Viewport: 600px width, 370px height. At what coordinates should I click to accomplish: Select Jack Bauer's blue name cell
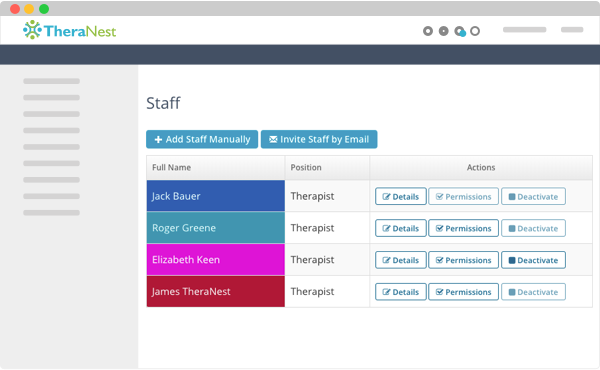coord(216,196)
